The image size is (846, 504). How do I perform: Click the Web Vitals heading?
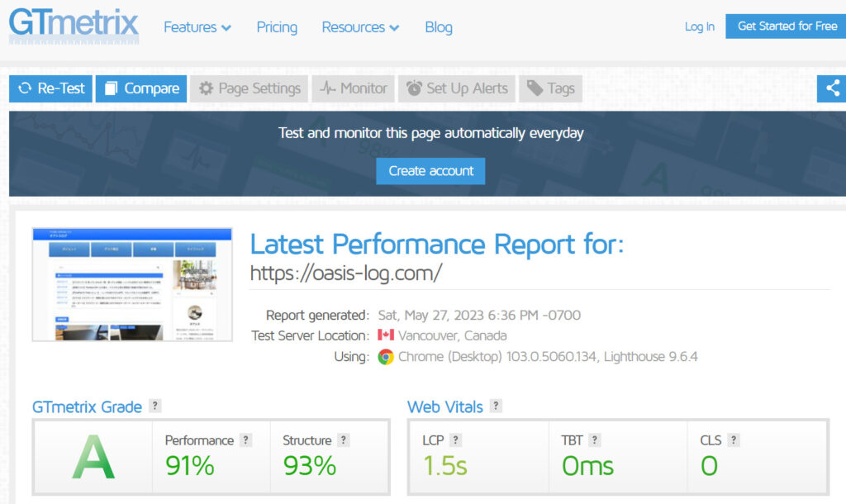click(x=445, y=407)
